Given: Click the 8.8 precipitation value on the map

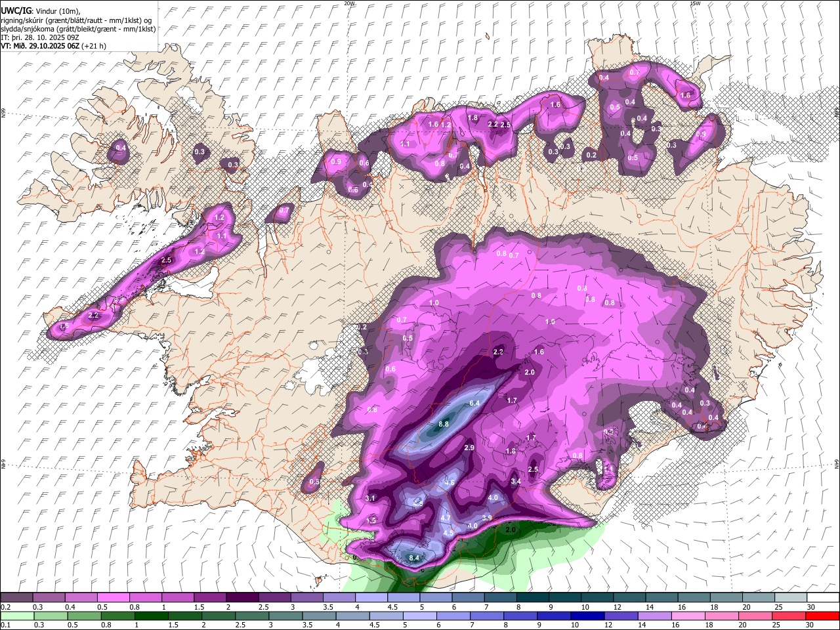Looking at the screenshot, I should (443, 425).
